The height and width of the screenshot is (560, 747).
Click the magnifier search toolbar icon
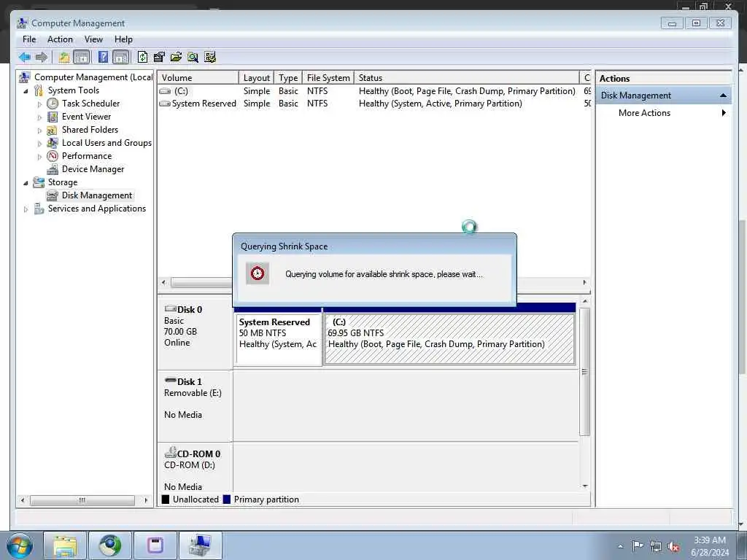click(193, 58)
